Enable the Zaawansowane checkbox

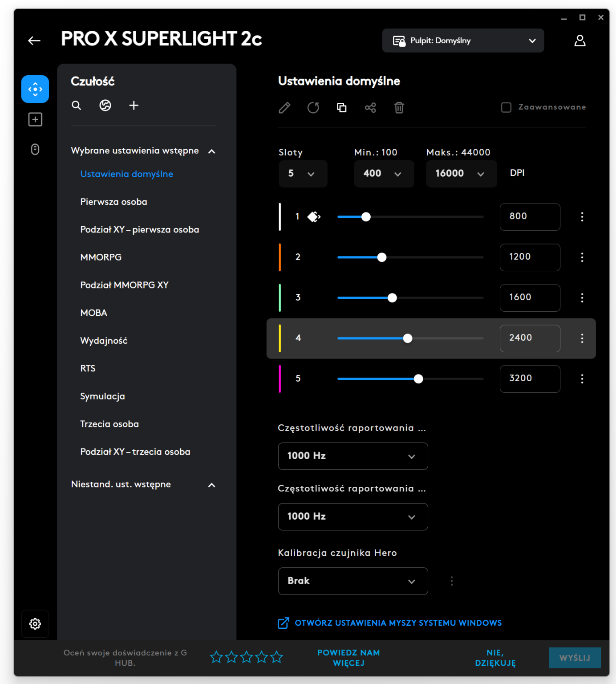(x=506, y=107)
